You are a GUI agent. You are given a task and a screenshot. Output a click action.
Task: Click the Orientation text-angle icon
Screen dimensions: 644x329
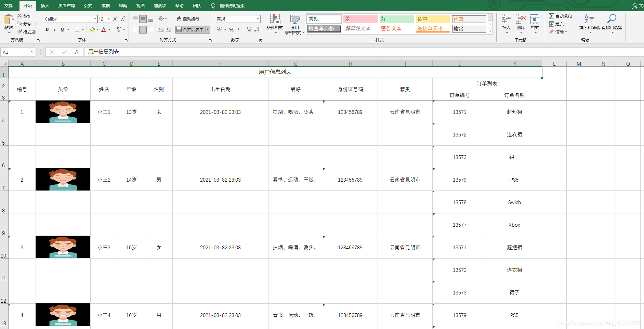[161, 19]
